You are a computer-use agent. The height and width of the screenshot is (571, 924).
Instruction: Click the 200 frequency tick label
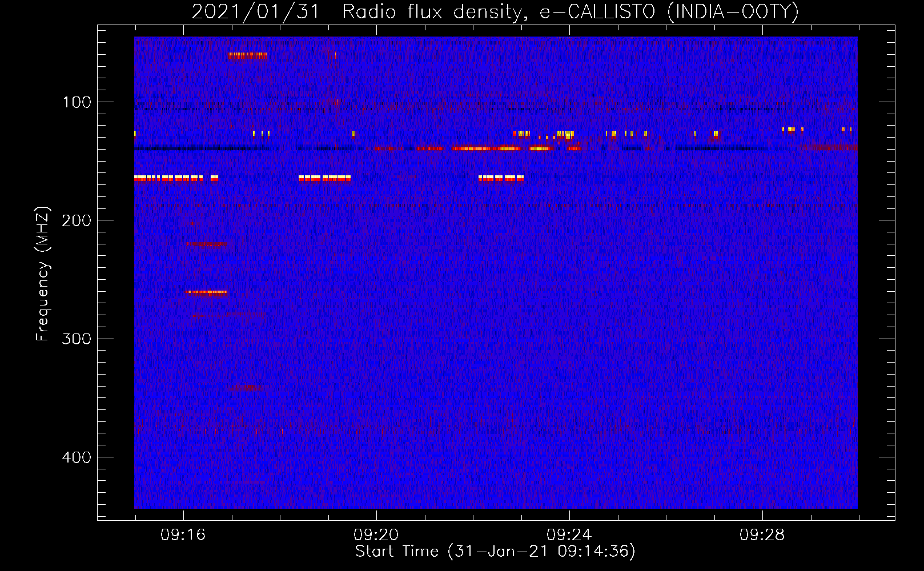click(77, 220)
